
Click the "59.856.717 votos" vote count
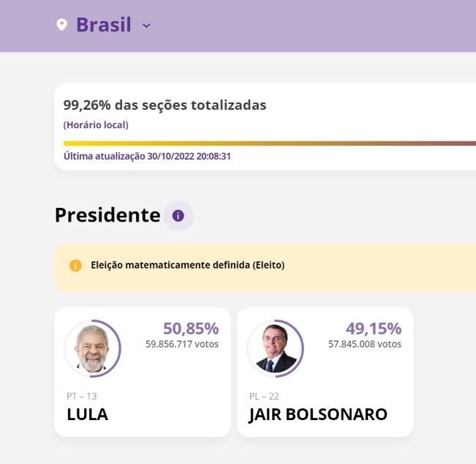click(x=182, y=344)
